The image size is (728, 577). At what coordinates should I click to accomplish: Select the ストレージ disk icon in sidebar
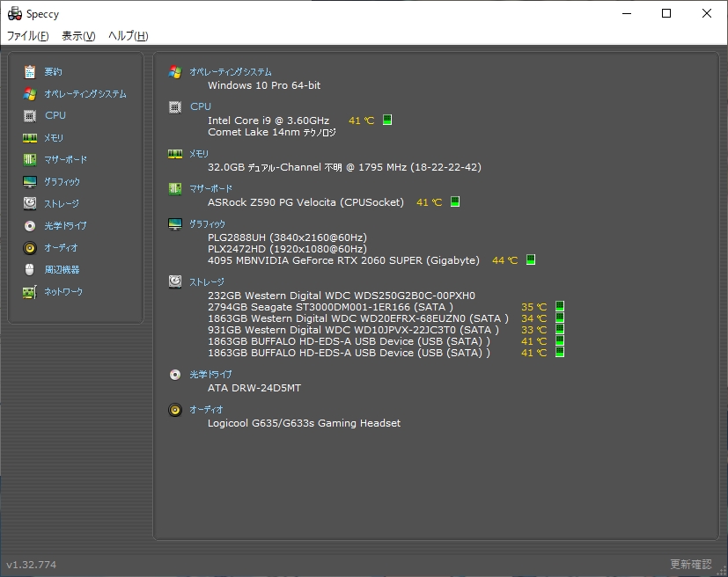[x=30, y=203]
